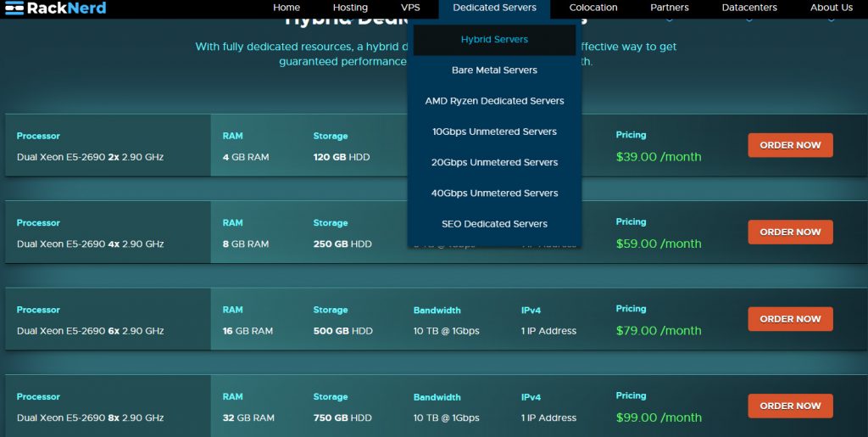Image resolution: width=868 pixels, height=437 pixels.
Task: Choose Bare Metal Servers option
Action: 494,70
